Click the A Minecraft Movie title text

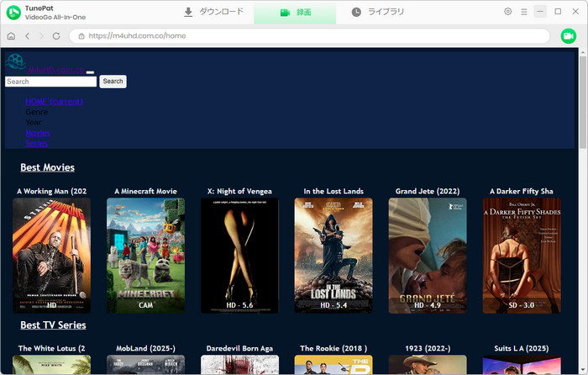click(x=146, y=192)
